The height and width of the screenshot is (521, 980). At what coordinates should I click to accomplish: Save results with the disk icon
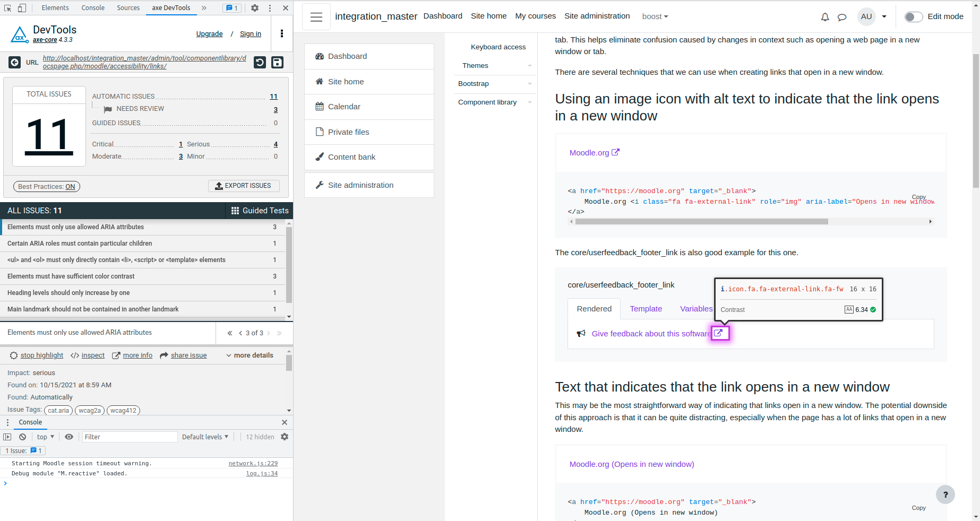(278, 62)
